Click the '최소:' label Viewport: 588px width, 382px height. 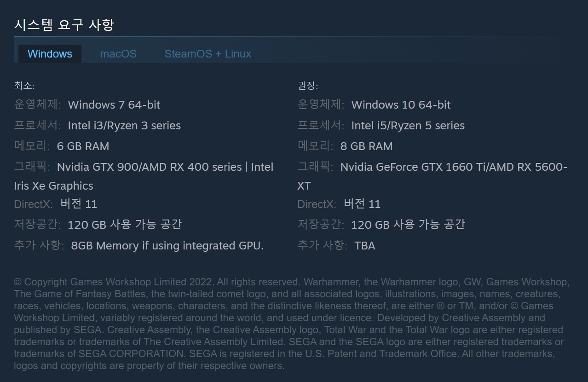24,86
